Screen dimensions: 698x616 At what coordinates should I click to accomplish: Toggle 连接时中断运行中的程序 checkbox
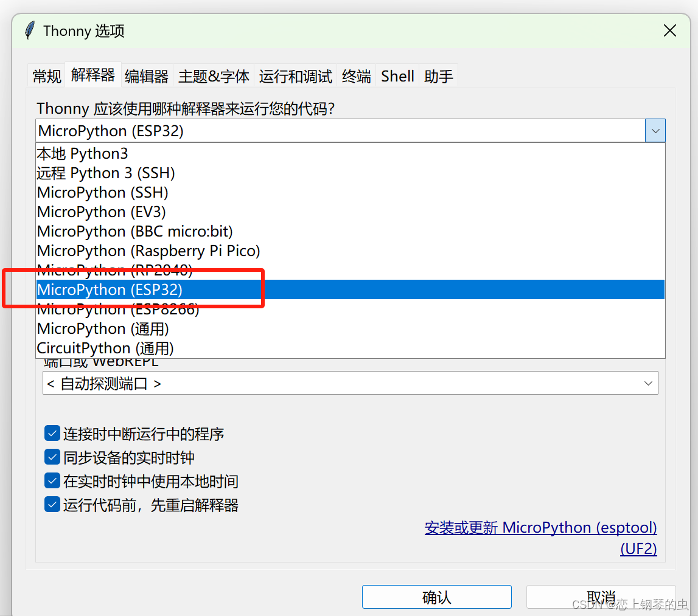tap(52, 433)
